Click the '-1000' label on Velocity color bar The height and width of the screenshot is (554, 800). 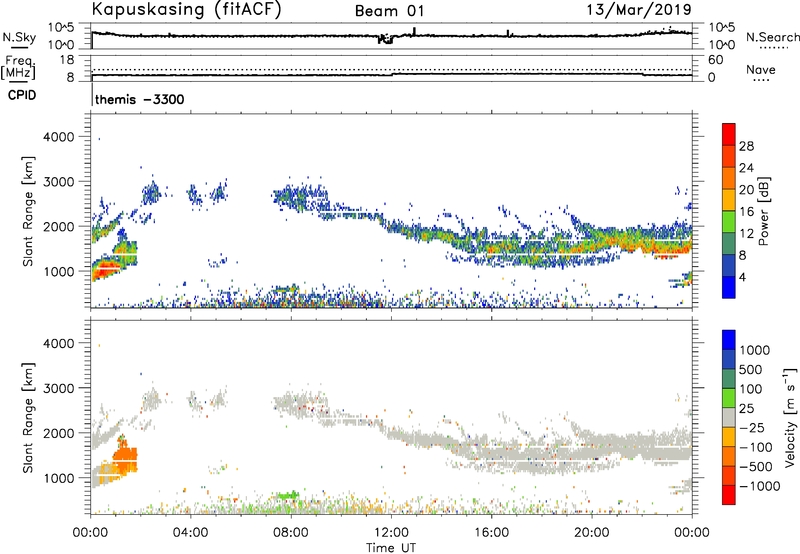759,486
